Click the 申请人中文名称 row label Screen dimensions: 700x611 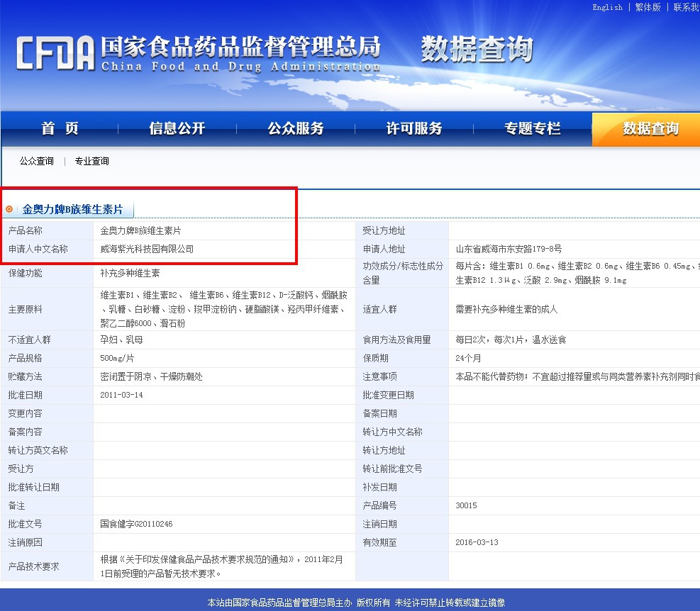tap(38, 249)
